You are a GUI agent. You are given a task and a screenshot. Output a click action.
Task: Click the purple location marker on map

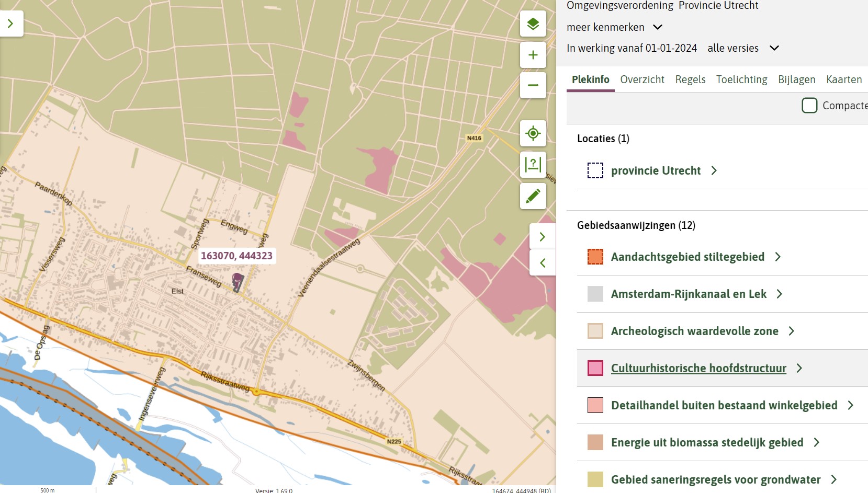click(x=238, y=281)
